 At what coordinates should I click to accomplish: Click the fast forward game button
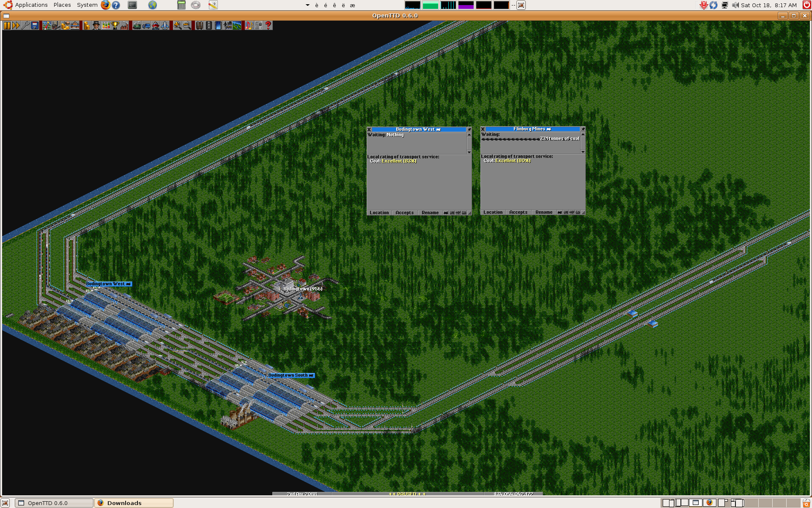tap(16, 25)
